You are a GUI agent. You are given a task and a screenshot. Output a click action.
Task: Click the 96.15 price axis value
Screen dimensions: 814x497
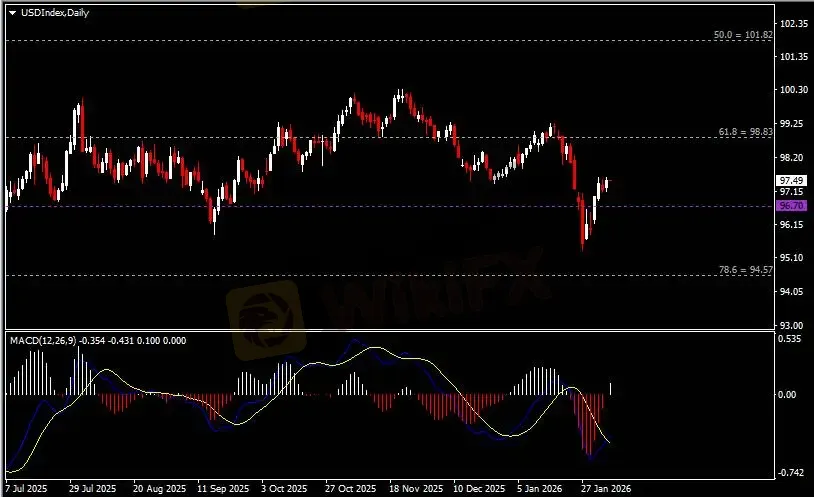[x=794, y=224]
